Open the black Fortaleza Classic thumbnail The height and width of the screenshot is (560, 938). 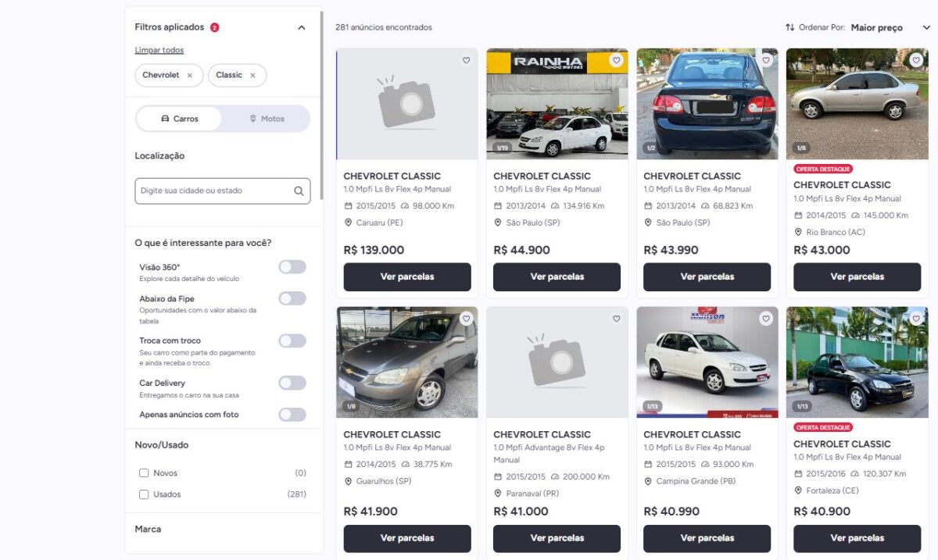click(x=857, y=362)
